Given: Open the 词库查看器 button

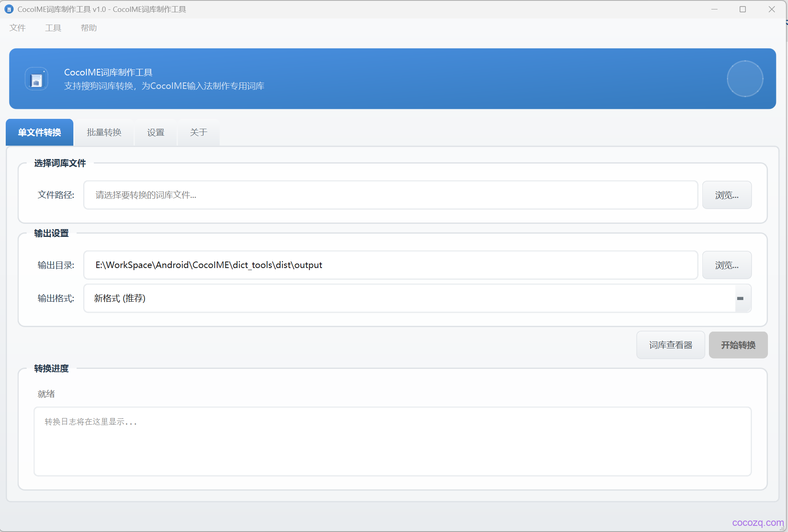Looking at the screenshot, I should point(670,345).
